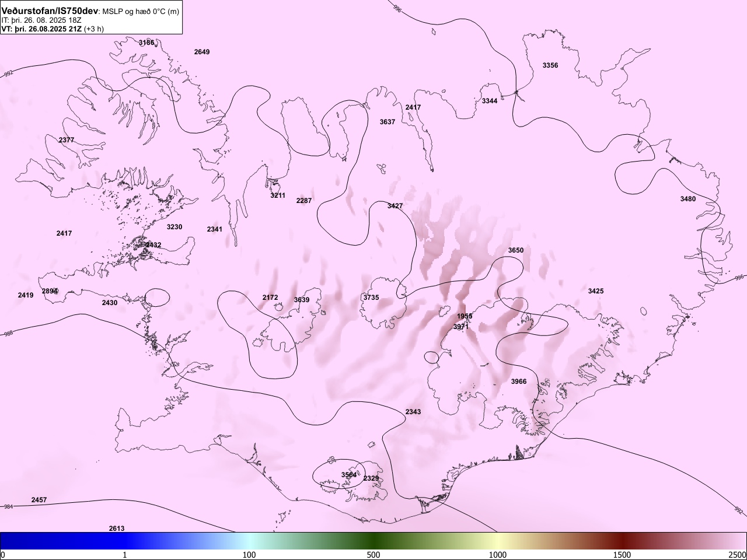This screenshot has height=560, width=747.
Task: Pick the height value 3966
Action: pyautogui.click(x=519, y=381)
